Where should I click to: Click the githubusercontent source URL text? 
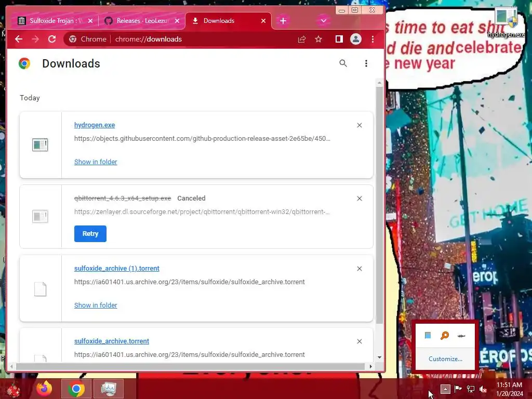pyautogui.click(x=202, y=138)
